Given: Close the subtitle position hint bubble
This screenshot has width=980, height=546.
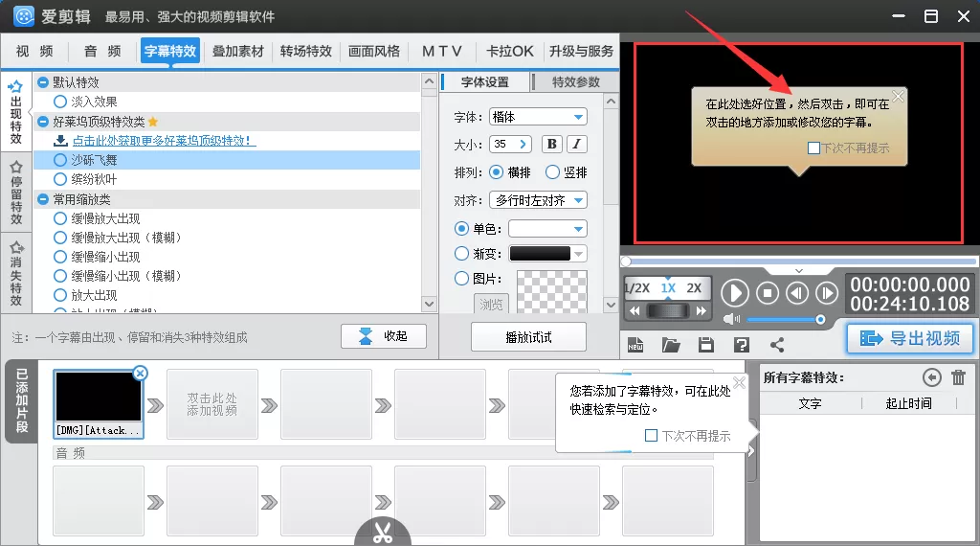Looking at the screenshot, I should pos(898,97).
